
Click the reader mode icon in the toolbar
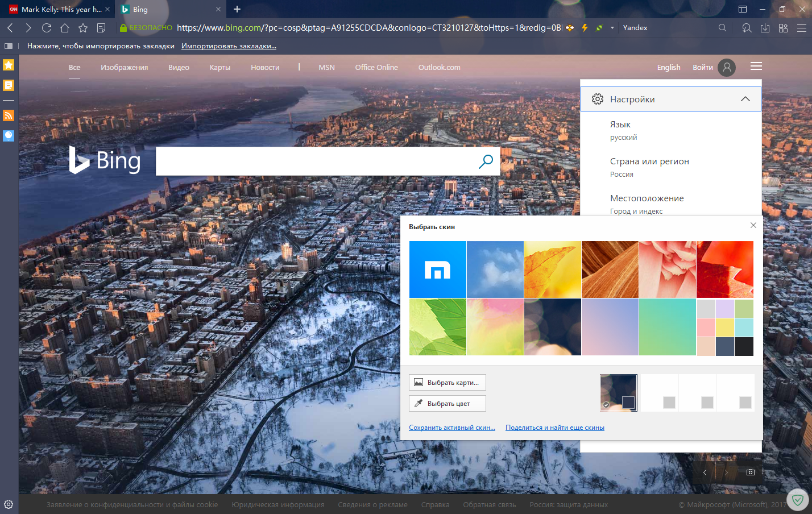pos(101,28)
